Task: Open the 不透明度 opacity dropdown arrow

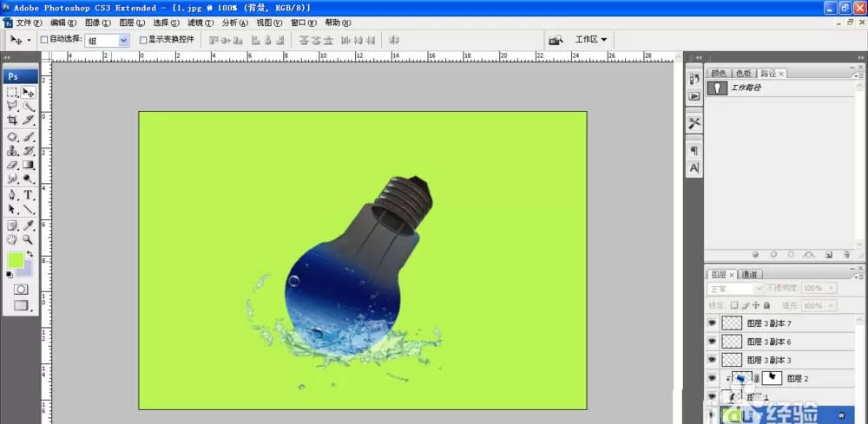Action: point(831,289)
